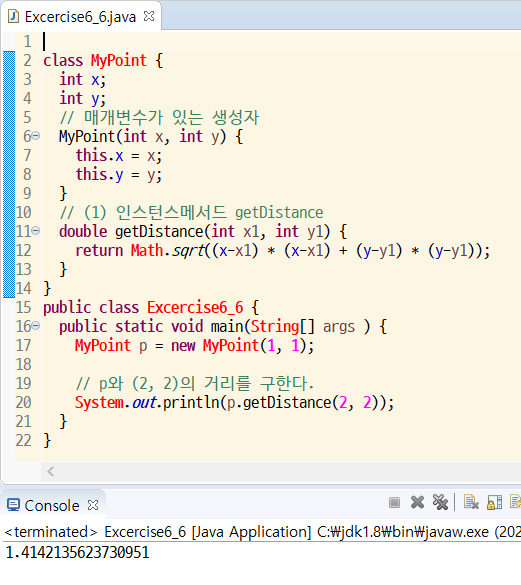Place cursor on 'int x;' field declaration
This screenshot has width=521, height=585.
tap(83, 79)
